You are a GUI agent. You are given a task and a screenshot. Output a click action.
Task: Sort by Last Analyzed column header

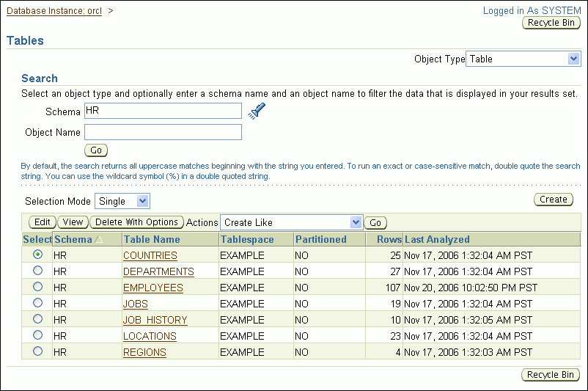pos(437,239)
